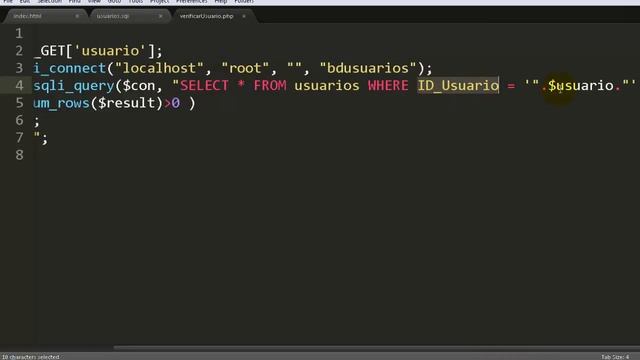Click the number 0 on line 5
640x360 pixels.
click(176, 103)
